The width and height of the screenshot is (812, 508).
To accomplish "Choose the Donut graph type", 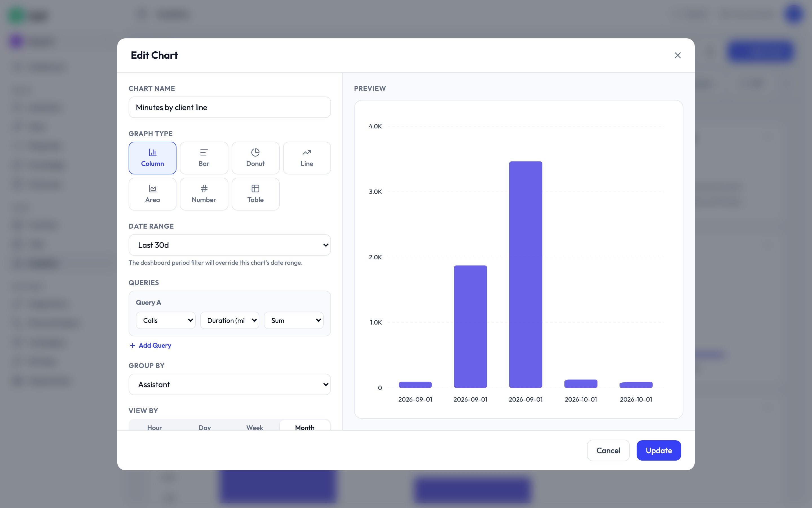I will point(255,158).
